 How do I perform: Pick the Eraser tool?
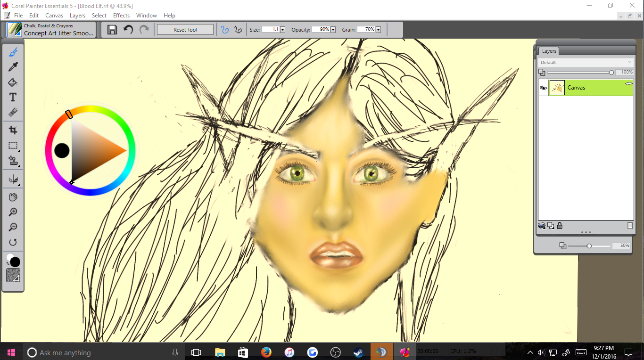pyautogui.click(x=13, y=112)
